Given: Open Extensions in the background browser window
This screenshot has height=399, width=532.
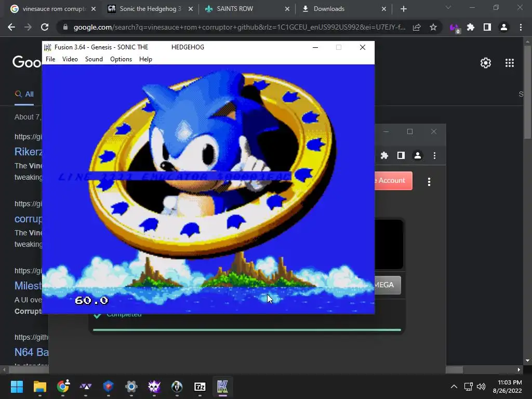Looking at the screenshot, I should [x=384, y=155].
